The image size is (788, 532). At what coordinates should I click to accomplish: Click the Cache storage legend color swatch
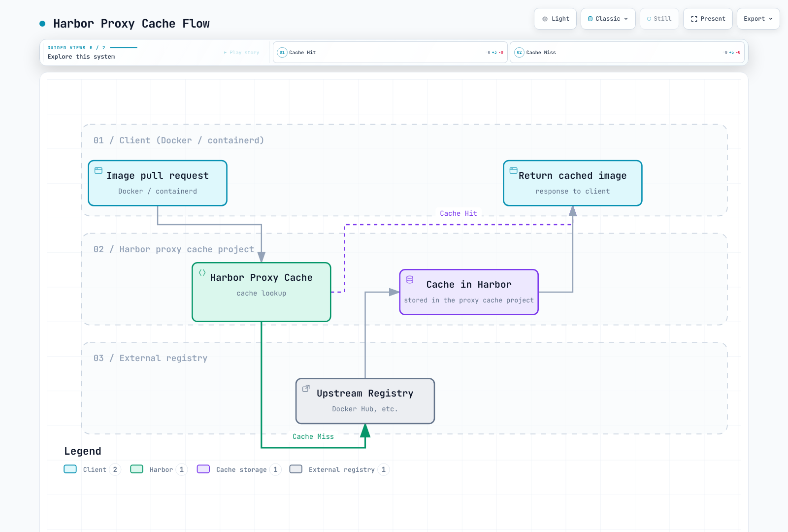coord(203,469)
